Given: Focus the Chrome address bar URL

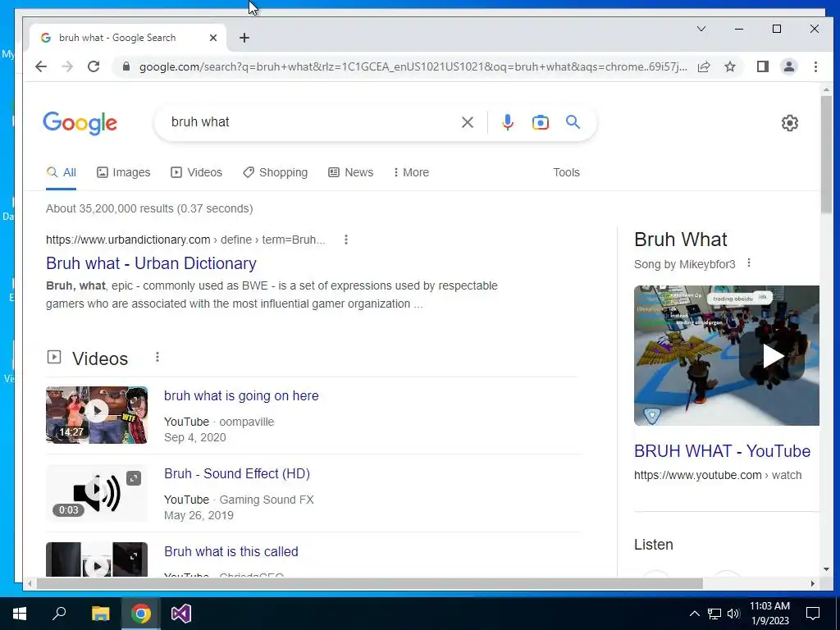Looking at the screenshot, I should click(413, 66).
